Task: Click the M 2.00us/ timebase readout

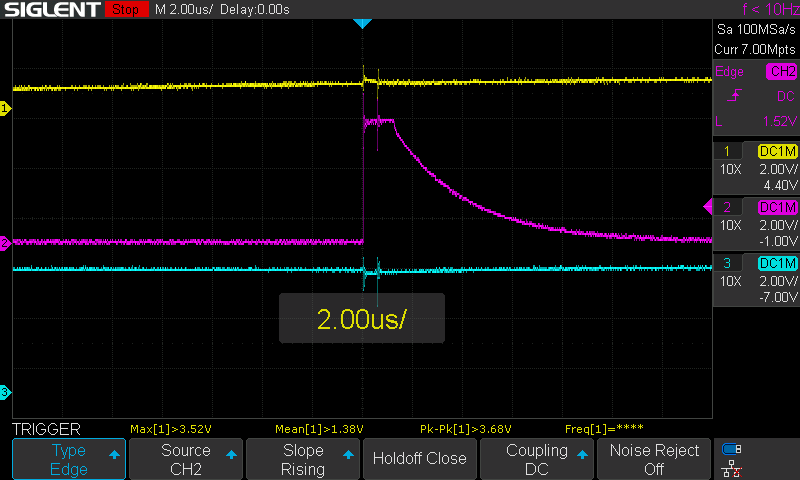Action: click(184, 10)
